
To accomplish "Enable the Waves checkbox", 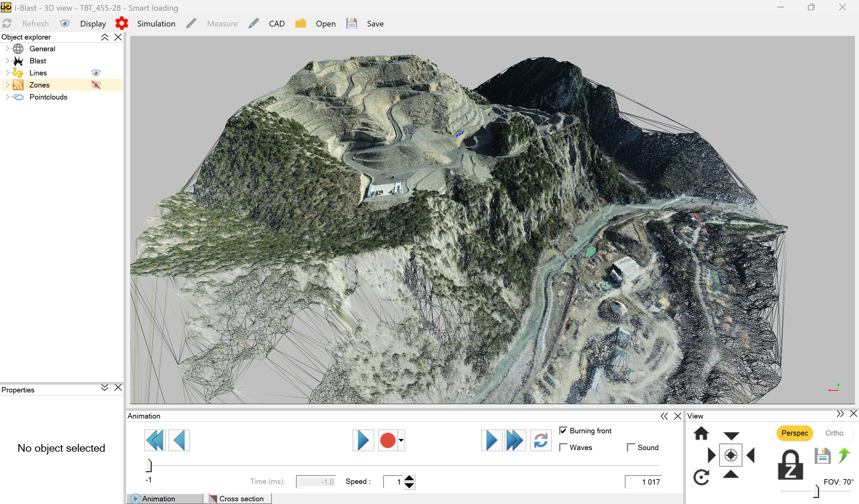I will 563,447.
